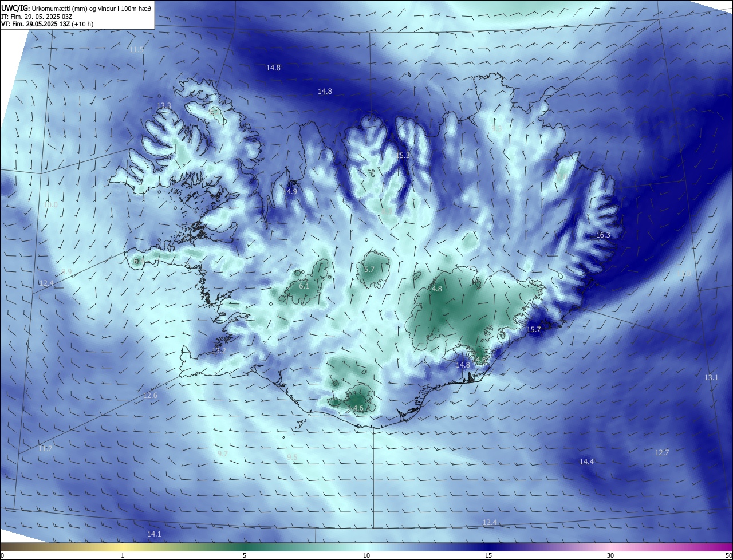
Task: Click the color scale label 1
Action: tap(123, 555)
